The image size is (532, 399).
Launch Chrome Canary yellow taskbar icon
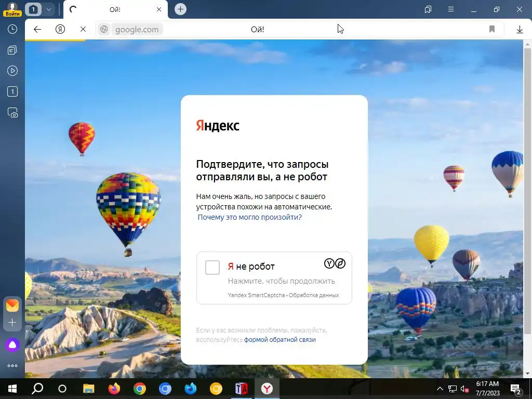216,389
